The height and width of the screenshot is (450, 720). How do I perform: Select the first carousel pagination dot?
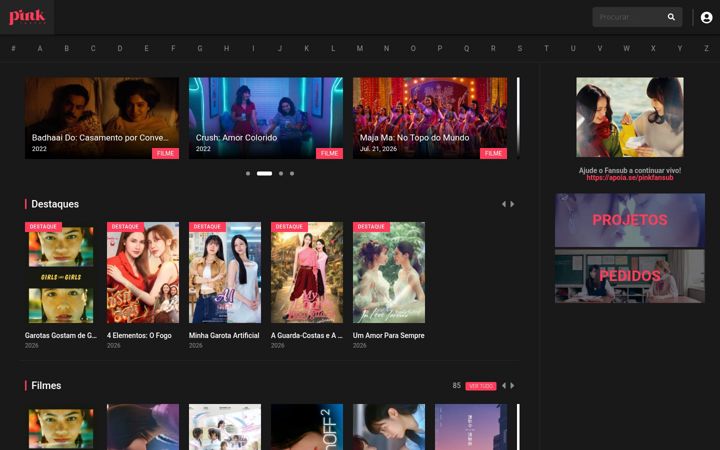[248, 174]
